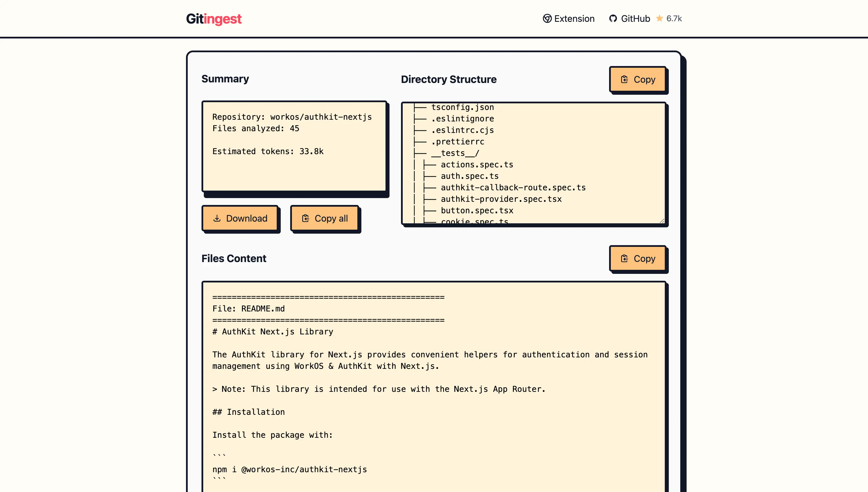Click the 'Files analyzed: 45' line

pos(256,129)
